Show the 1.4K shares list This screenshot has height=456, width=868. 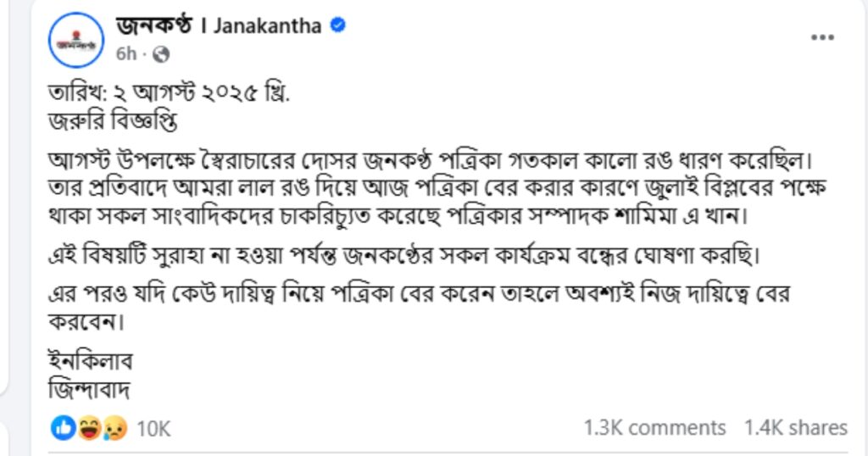tap(795, 428)
